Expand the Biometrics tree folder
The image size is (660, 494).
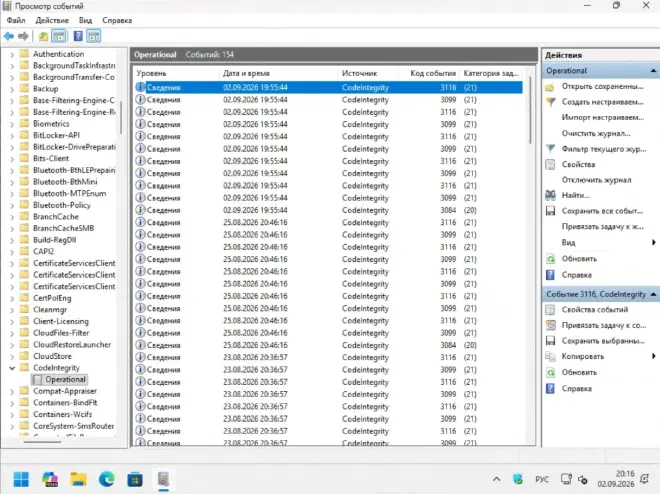pyautogui.click(x=12, y=124)
